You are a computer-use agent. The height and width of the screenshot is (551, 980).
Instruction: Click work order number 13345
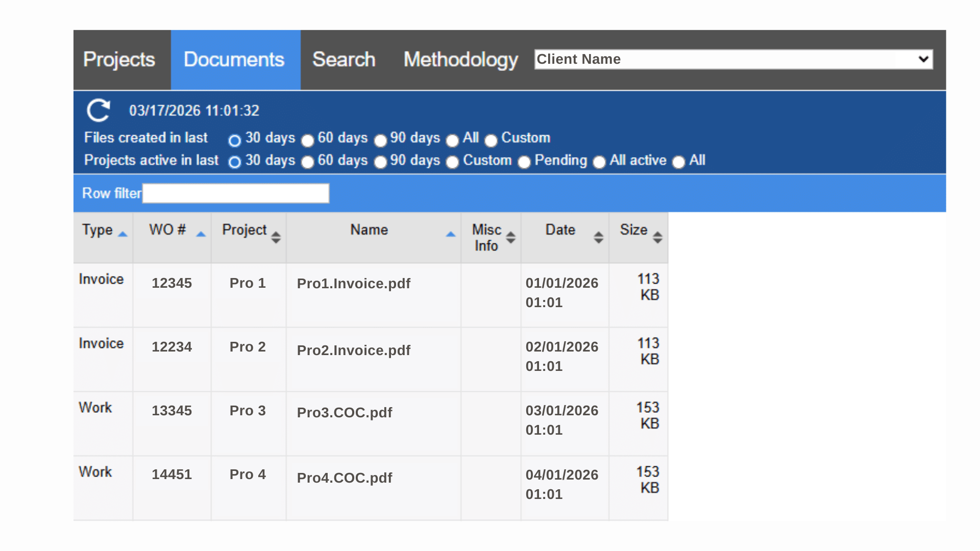pyautogui.click(x=171, y=411)
